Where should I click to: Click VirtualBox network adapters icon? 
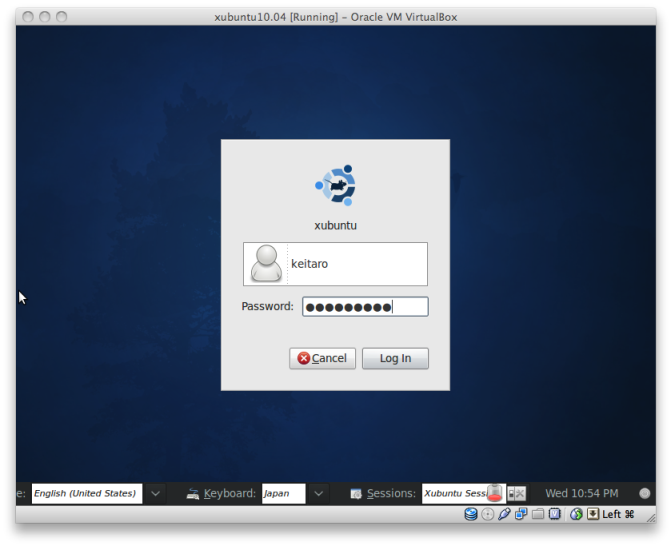pos(521,514)
